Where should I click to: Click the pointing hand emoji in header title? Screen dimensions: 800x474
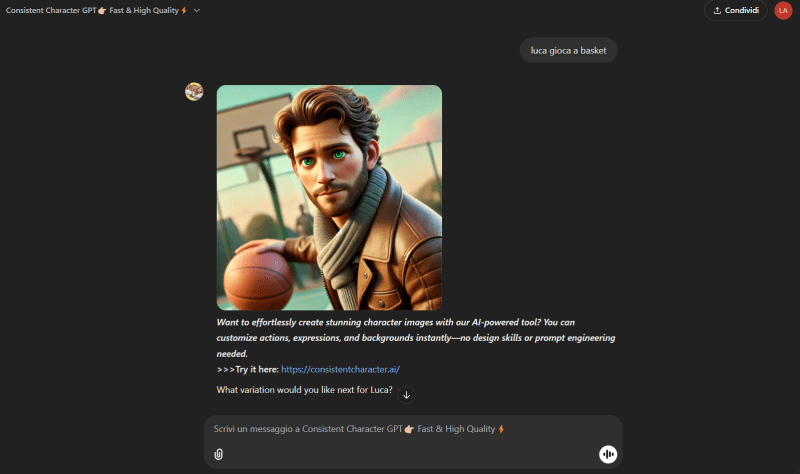click(102, 10)
